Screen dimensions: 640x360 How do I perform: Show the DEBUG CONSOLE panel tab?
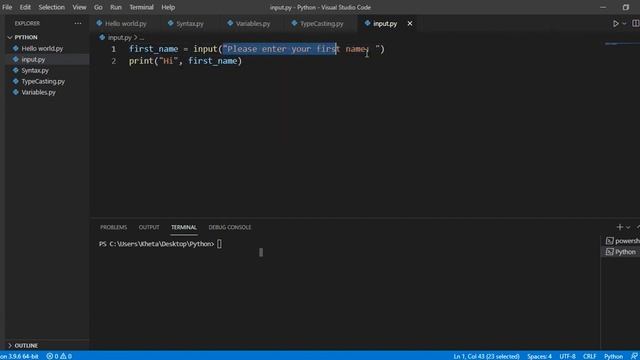pyautogui.click(x=230, y=227)
